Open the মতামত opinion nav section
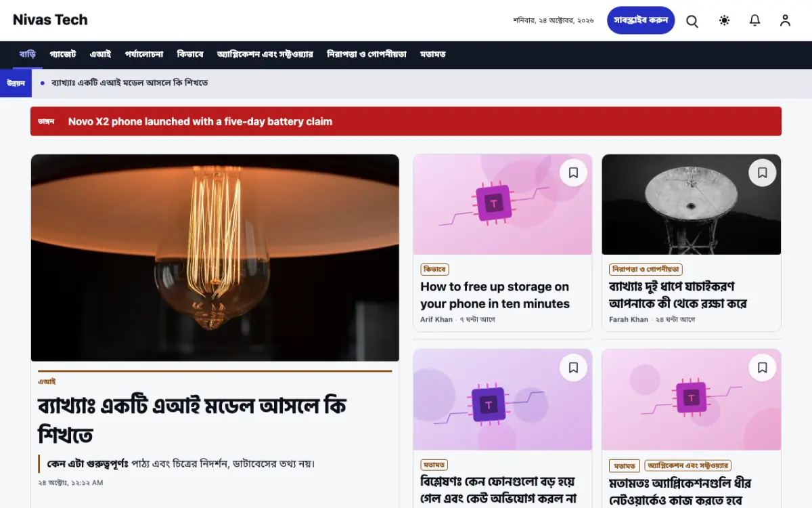Screen dimensions: 812x508 point(433,54)
